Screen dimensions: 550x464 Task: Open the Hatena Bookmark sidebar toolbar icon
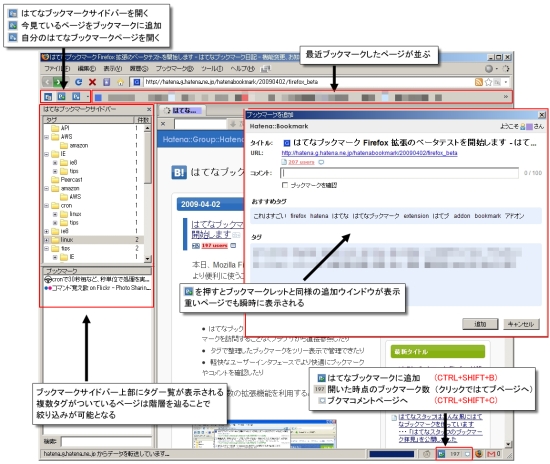tap(48, 96)
